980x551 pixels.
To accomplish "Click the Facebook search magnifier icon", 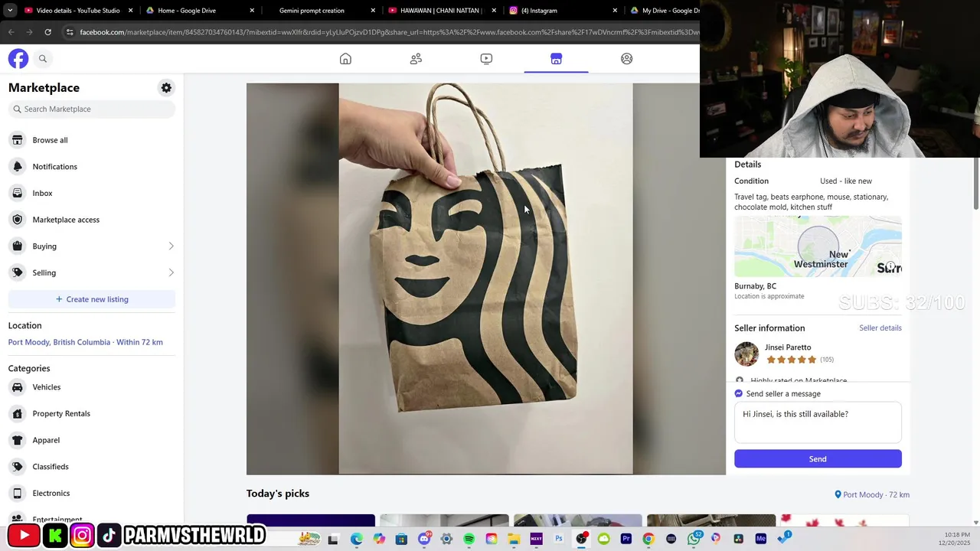I will coord(43,59).
